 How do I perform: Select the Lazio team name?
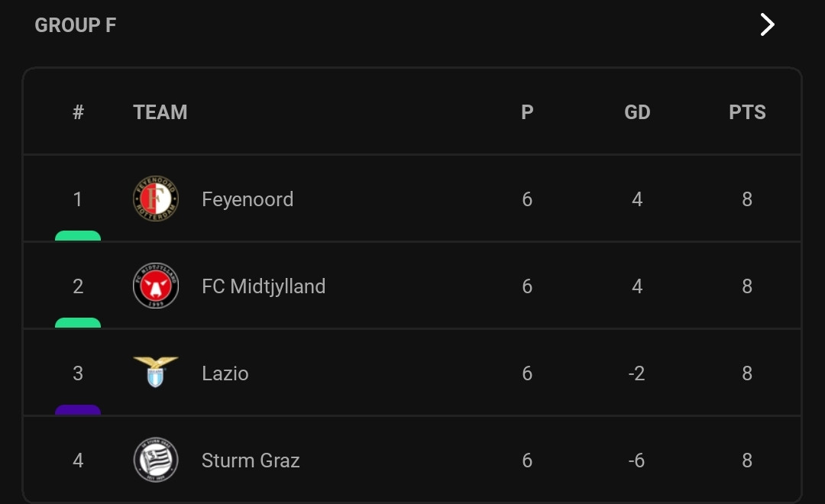[225, 373]
